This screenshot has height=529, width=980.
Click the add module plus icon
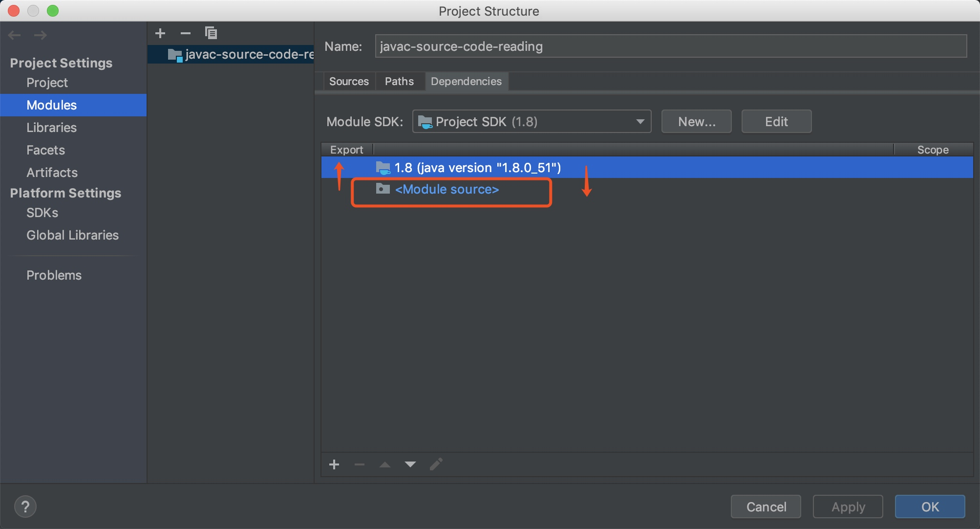tap(160, 33)
